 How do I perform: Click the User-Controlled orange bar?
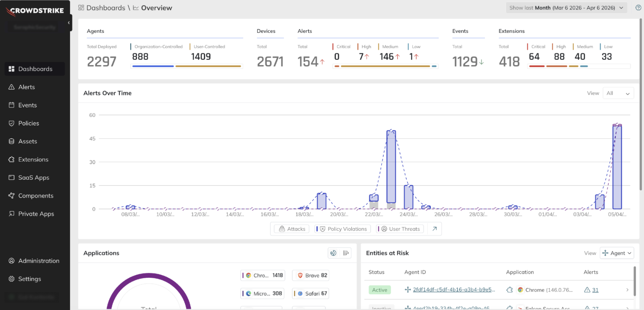coord(208,66)
